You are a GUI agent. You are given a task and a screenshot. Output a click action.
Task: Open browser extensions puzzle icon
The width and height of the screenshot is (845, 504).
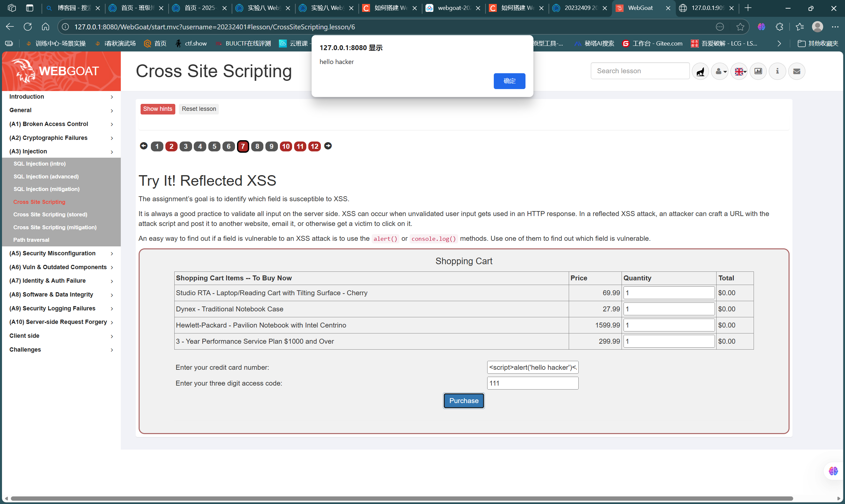pyautogui.click(x=779, y=27)
